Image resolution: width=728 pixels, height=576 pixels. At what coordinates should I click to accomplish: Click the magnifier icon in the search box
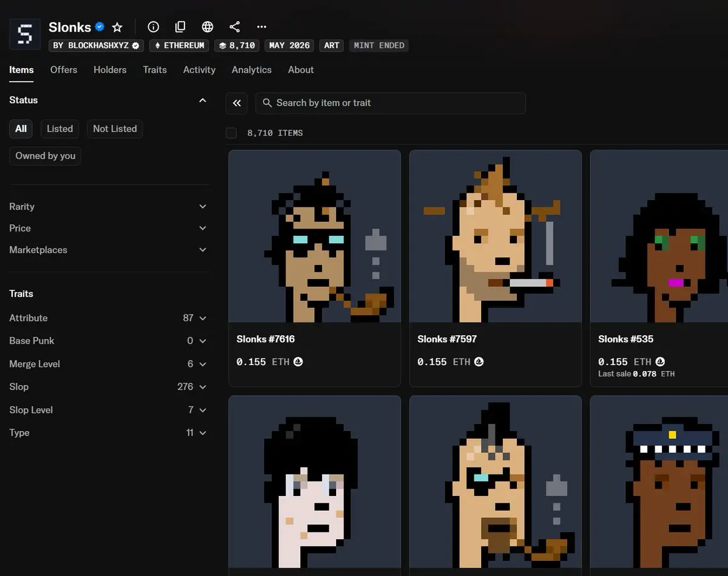(267, 103)
